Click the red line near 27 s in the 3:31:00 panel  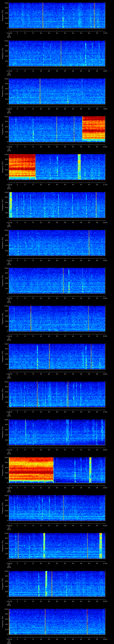coord(52,584)
